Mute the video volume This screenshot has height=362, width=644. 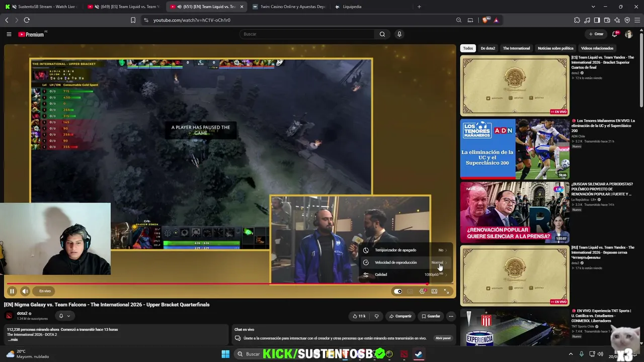click(25, 291)
